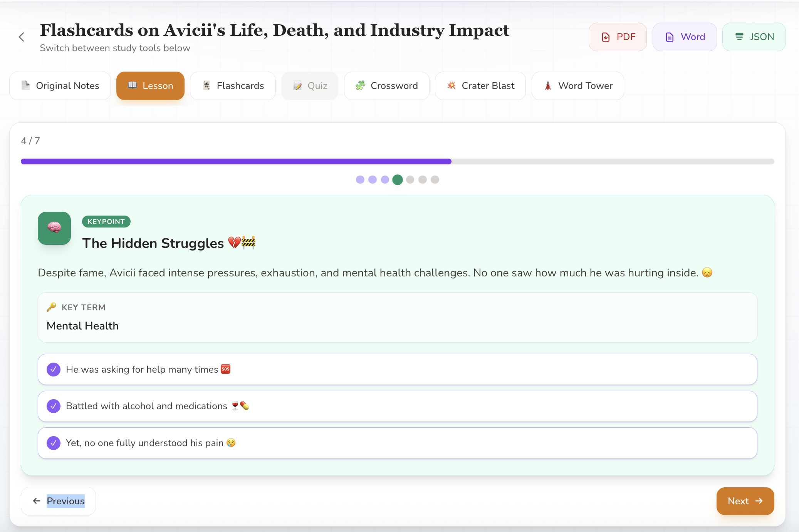Click the green brain keypoint icon

coord(54,228)
